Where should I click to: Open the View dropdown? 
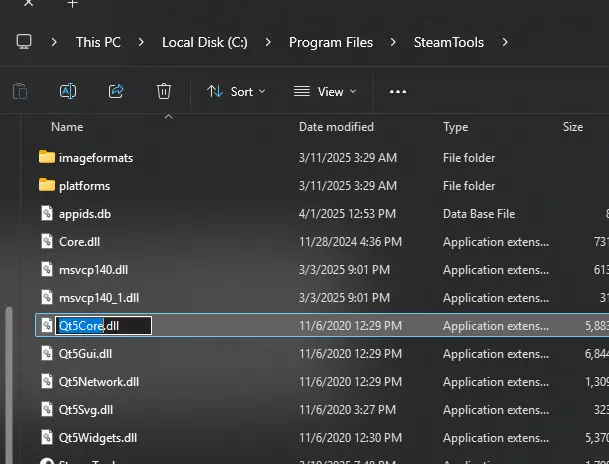(x=325, y=92)
